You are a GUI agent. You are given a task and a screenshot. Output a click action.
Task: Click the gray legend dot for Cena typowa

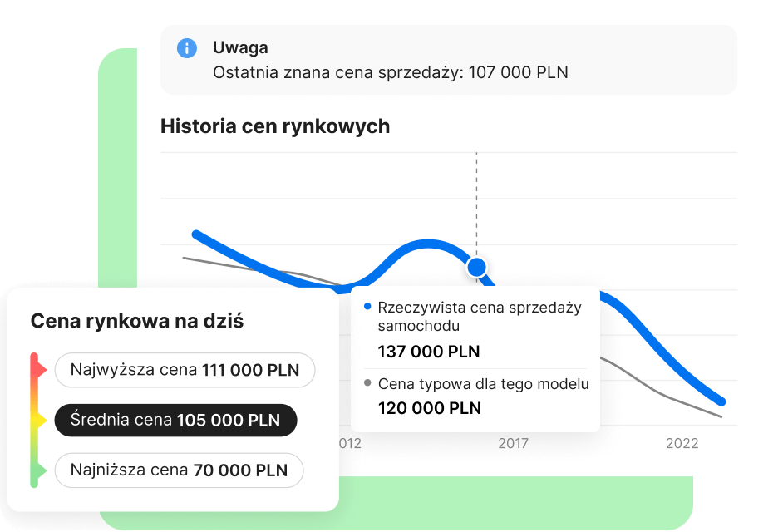tap(368, 384)
